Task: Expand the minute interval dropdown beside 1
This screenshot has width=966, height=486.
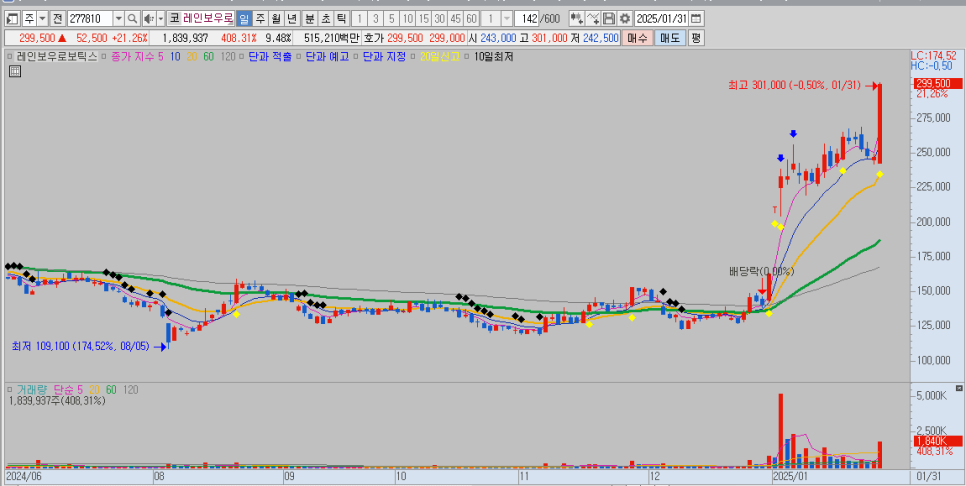Action: coord(506,19)
